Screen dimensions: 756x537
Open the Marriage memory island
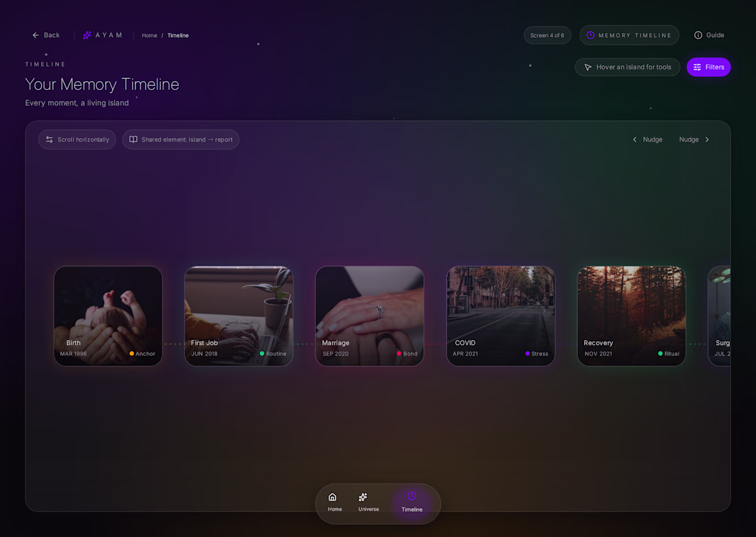tap(369, 316)
